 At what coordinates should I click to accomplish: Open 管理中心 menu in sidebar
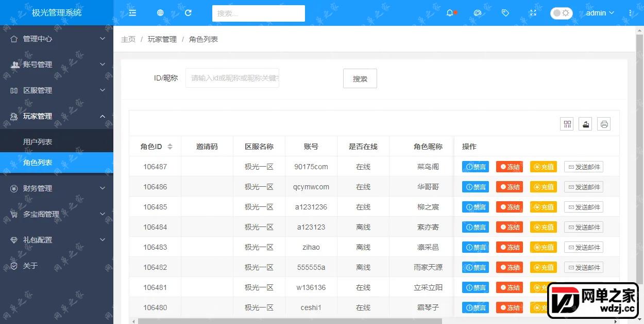(x=57, y=39)
